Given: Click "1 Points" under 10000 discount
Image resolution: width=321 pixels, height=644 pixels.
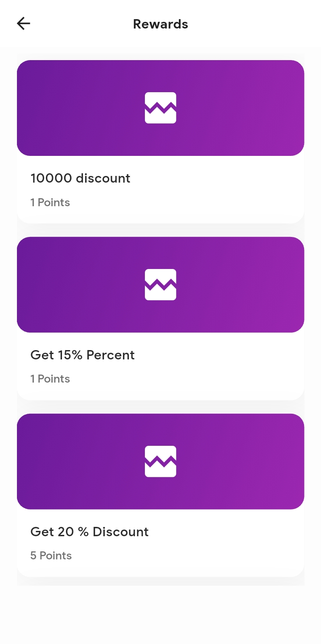Looking at the screenshot, I should (50, 203).
